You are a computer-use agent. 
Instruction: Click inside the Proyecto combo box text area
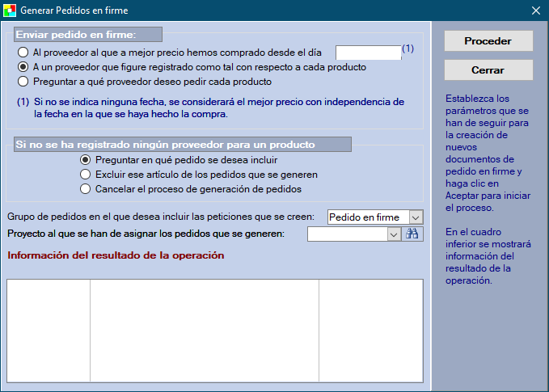[x=348, y=234]
